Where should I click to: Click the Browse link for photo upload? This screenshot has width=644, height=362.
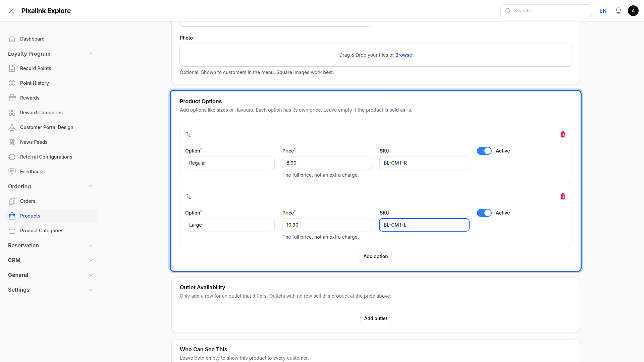pyautogui.click(x=404, y=55)
